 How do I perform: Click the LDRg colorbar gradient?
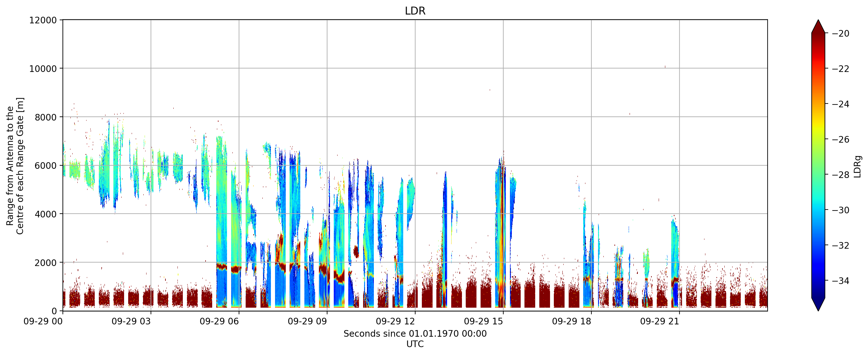pos(818,165)
